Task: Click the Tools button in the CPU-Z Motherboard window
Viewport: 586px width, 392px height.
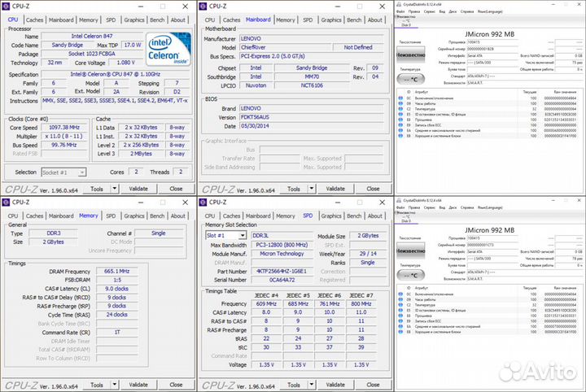Action: 294,189
